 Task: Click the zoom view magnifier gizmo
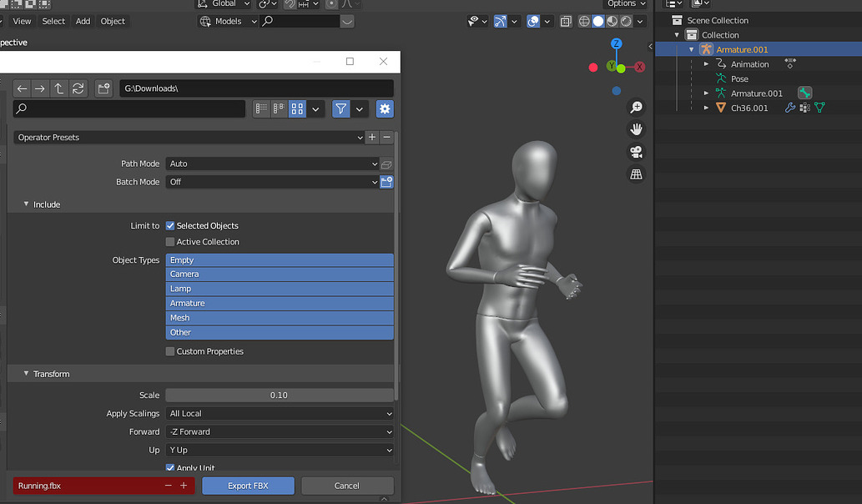(636, 107)
